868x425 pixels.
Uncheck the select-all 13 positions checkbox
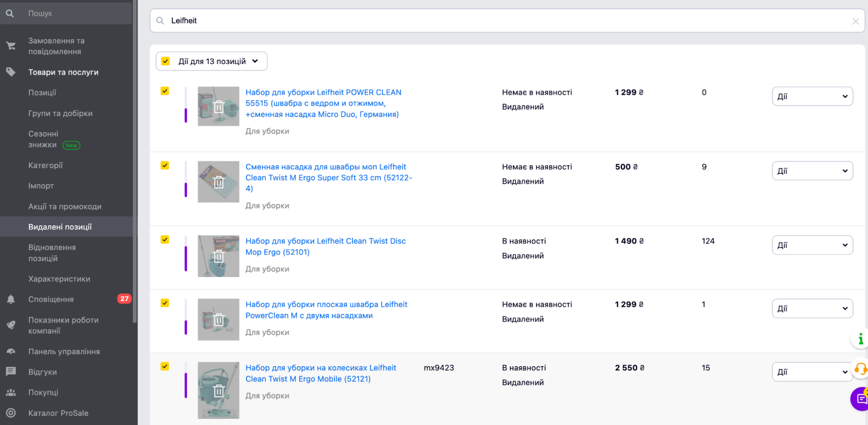165,61
